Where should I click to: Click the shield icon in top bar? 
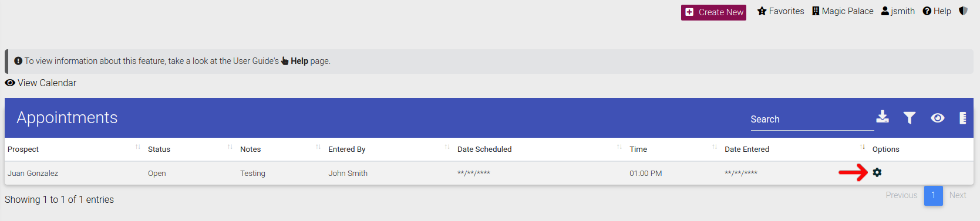[963, 11]
